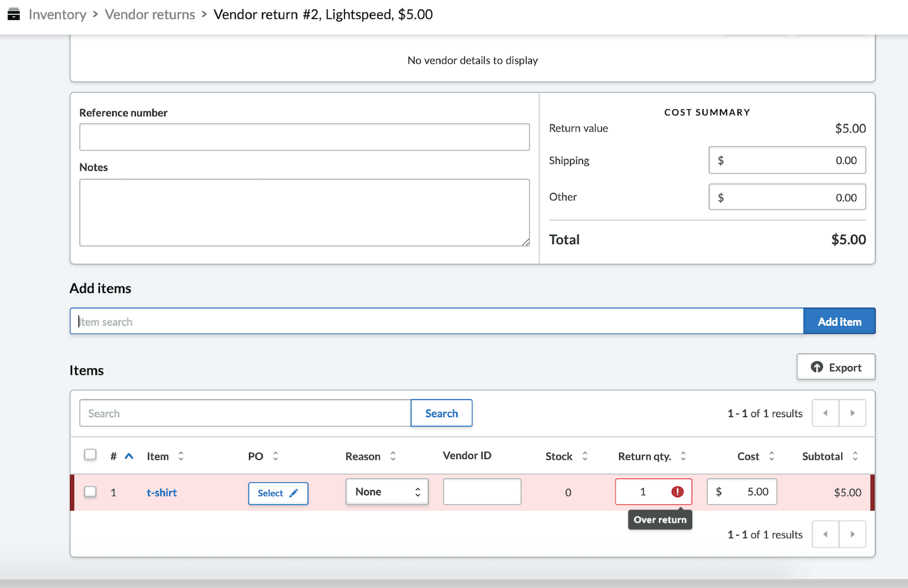Open Vendor returns breadcrumb
Viewport: 908px width, 588px height.
150,14
